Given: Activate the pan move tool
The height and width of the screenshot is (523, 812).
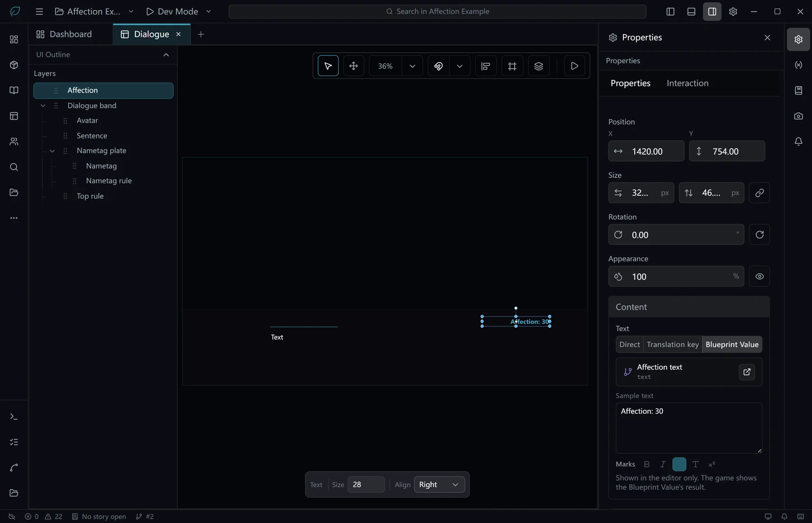Looking at the screenshot, I should point(354,66).
